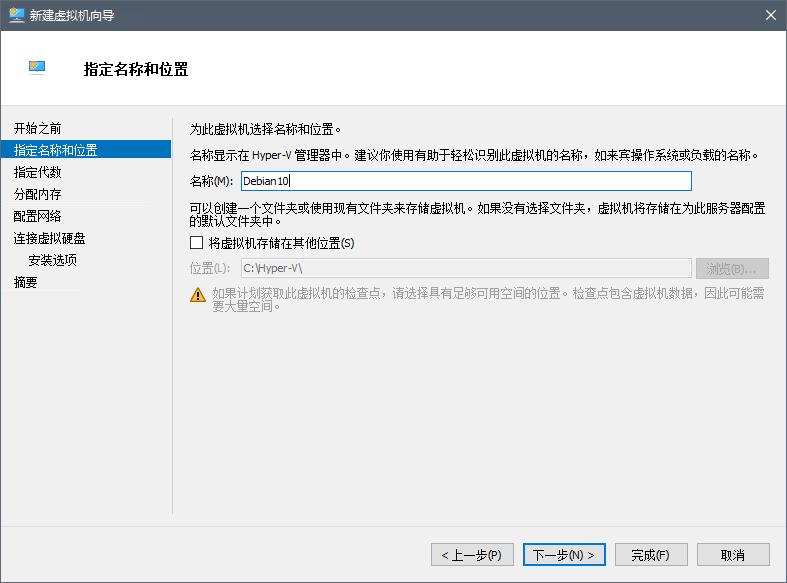
Task: Switch to the 配置网络 step
Action: tap(38, 216)
